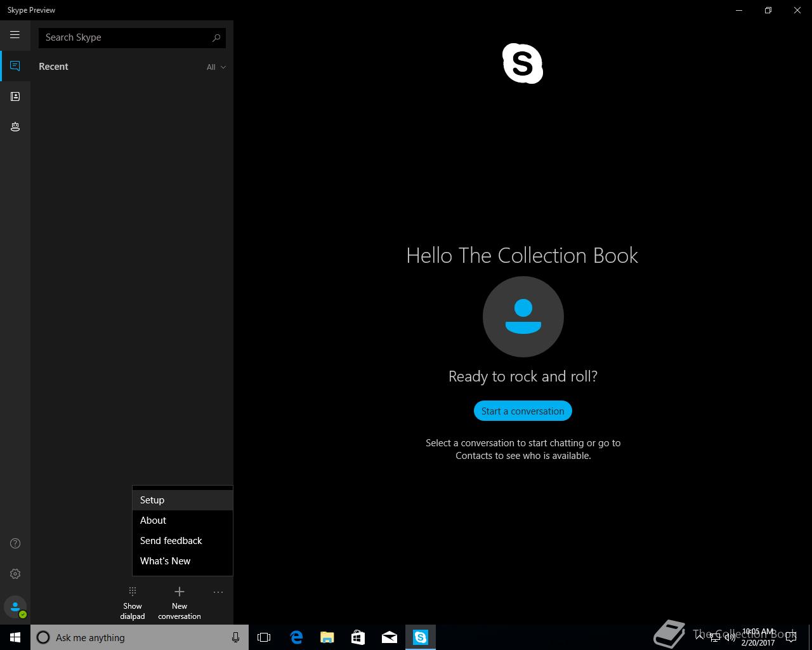Image resolution: width=812 pixels, height=650 pixels.
Task: Click the three dots more button
Action: (x=218, y=592)
